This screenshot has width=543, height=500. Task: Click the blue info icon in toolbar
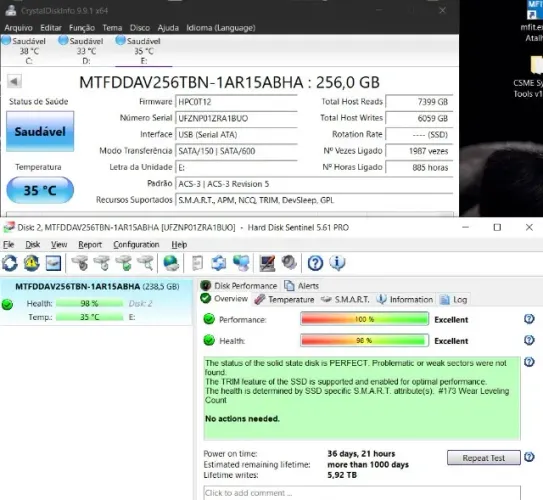[x=337, y=263]
